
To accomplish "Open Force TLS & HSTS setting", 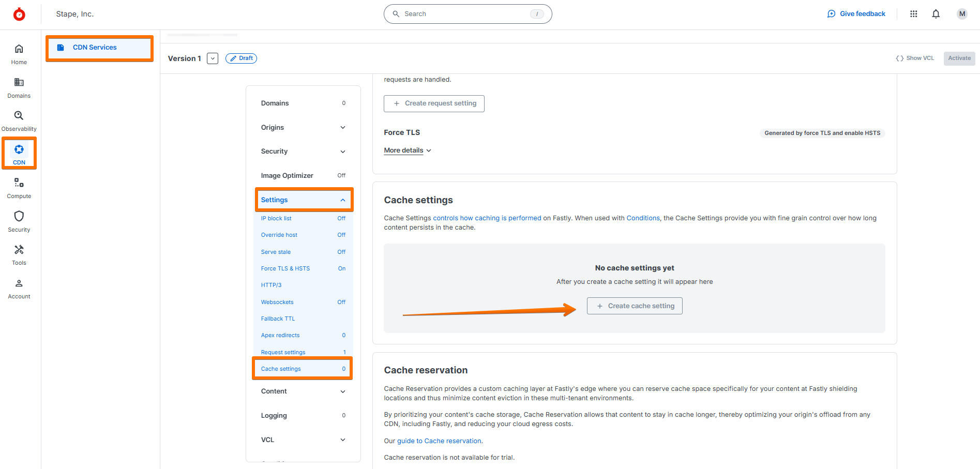I will click(303, 269).
